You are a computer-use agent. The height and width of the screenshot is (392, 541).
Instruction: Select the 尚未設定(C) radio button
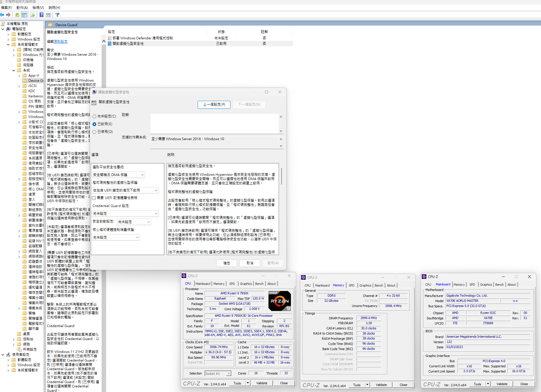pyautogui.click(x=94, y=117)
